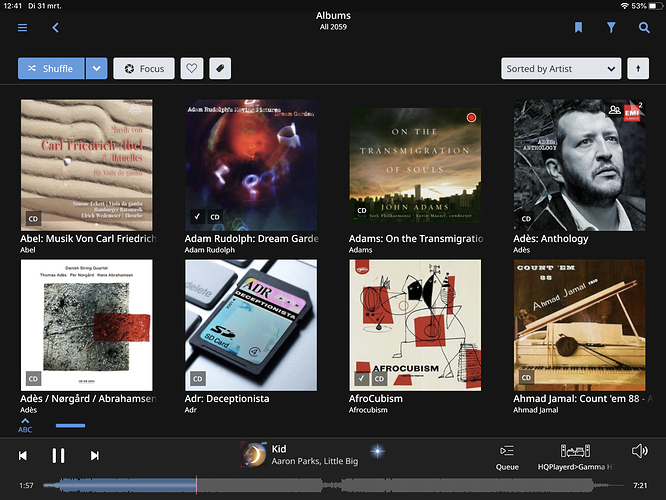Click the Albums All 2059 header
This screenshot has height=500, width=666.
(x=333, y=21)
